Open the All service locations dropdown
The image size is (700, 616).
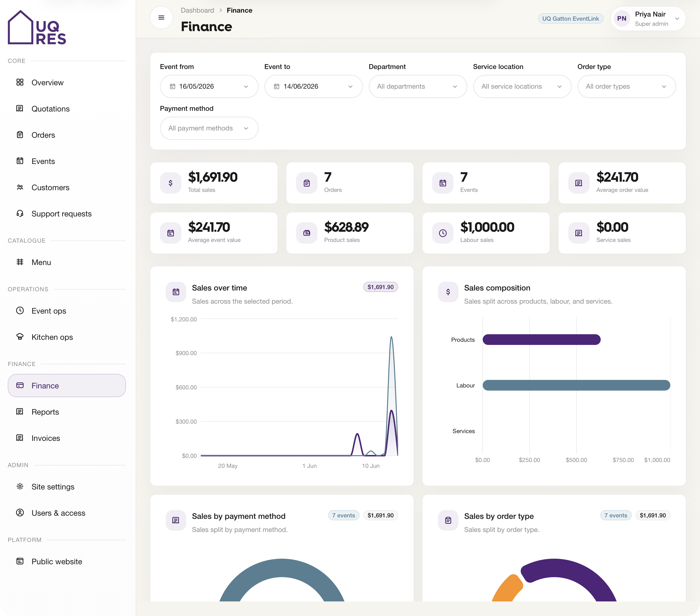pyautogui.click(x=522, y=86)
